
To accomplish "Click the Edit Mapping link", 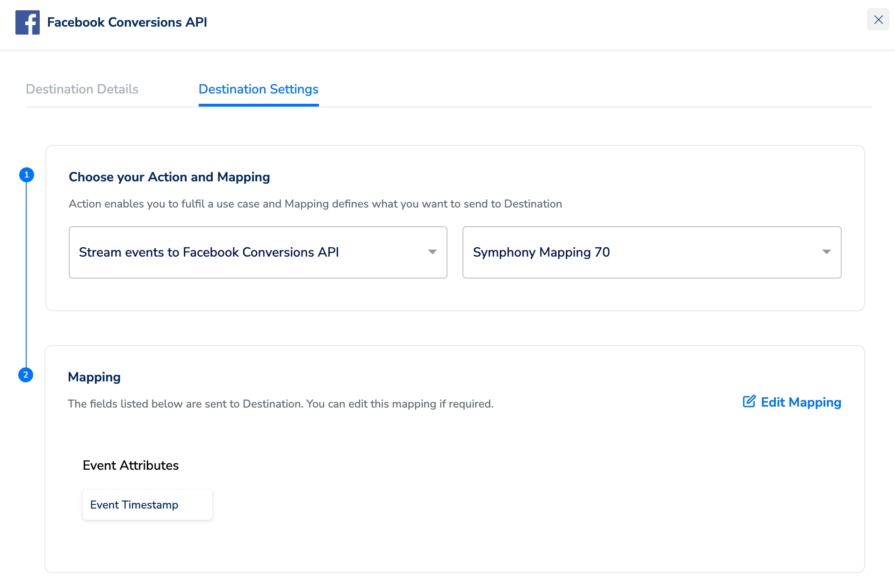I will click(792, 402).
